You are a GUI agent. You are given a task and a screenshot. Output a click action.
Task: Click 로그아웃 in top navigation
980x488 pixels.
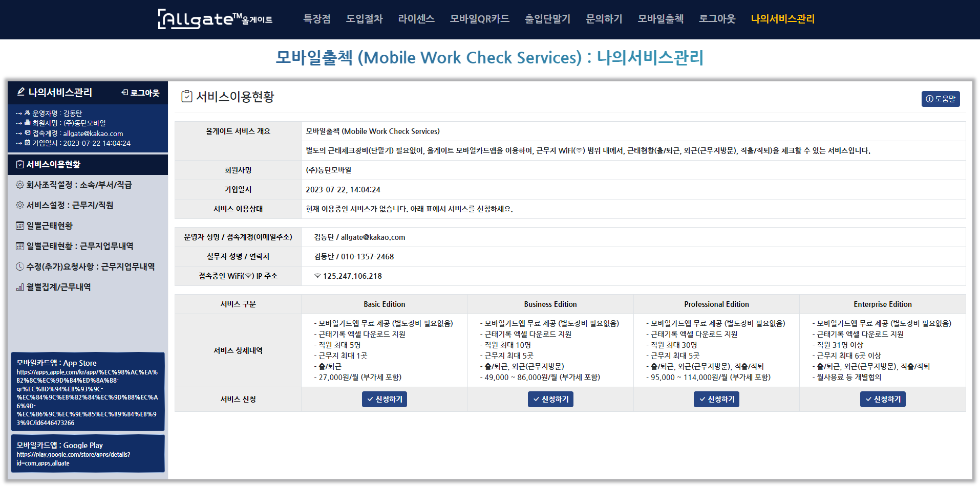[717, 19]
